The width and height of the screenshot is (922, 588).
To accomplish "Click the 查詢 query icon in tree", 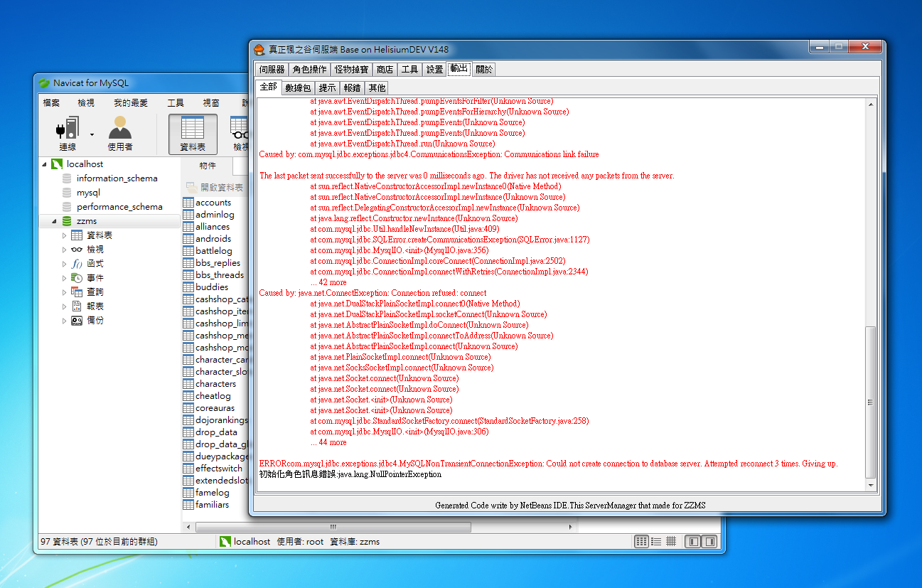I will 77,292.
